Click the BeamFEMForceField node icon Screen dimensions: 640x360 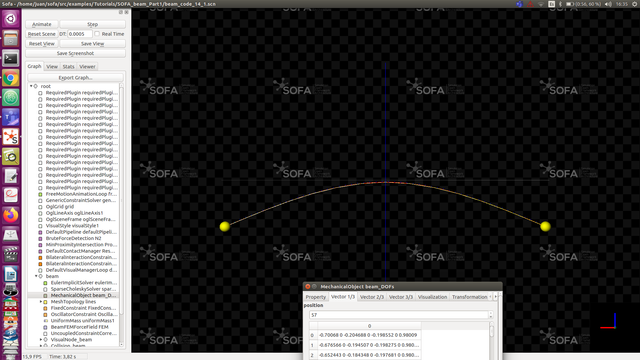[x=45, y=327]
